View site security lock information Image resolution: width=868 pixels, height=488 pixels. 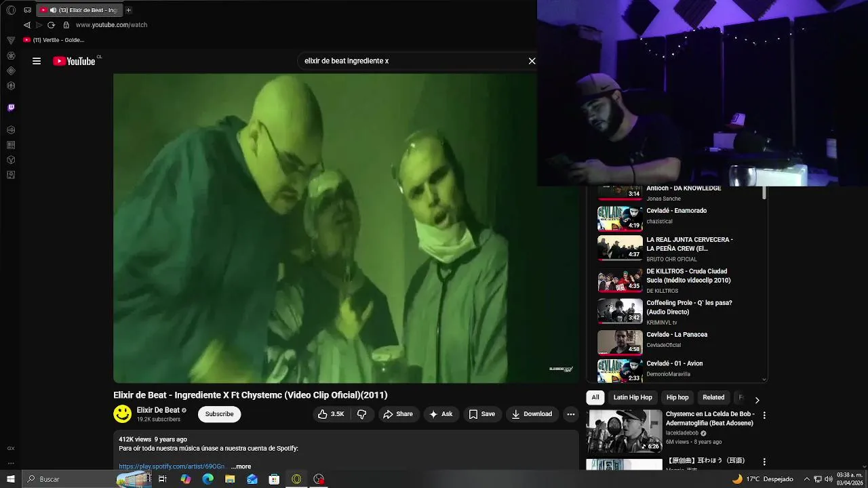click(x=66, y=25)
